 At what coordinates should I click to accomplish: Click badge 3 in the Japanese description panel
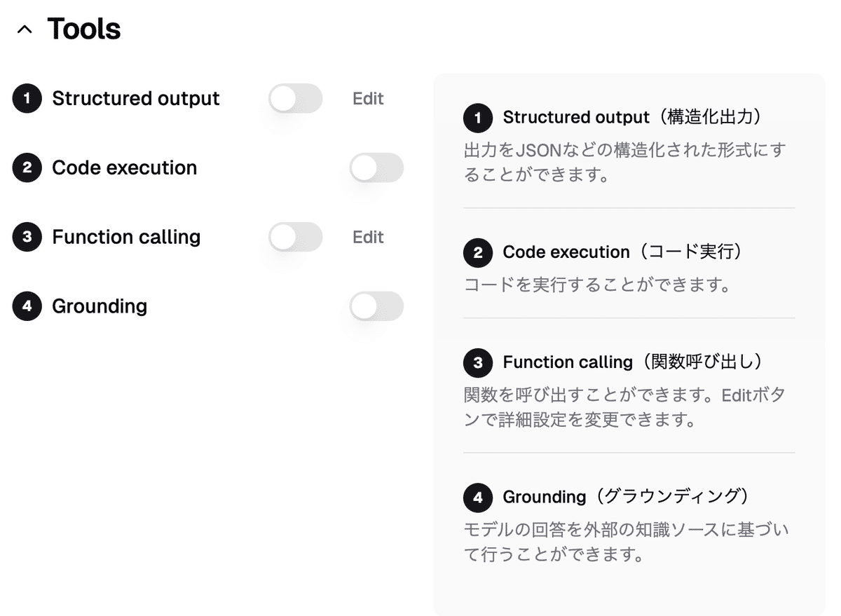tap(478, 363)
